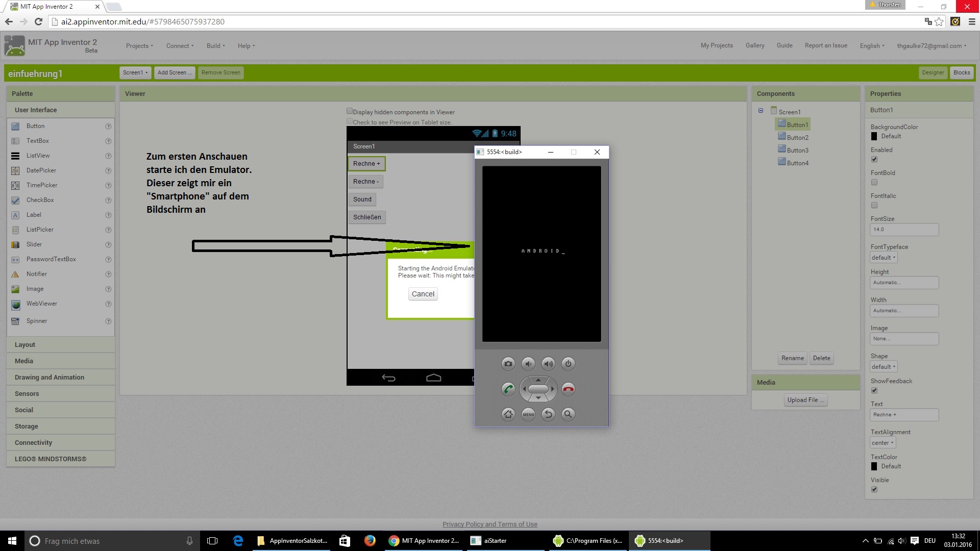Click BackgroundColor Default swatch
Viewport: 980px width, 551px height.
[x=874, y=136]
